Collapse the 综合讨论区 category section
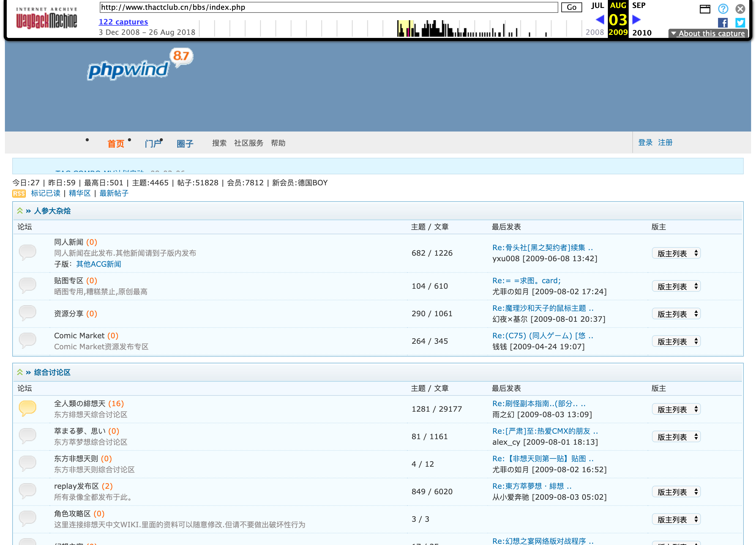The height and width of the screenshot is (545, 756). 20,373
